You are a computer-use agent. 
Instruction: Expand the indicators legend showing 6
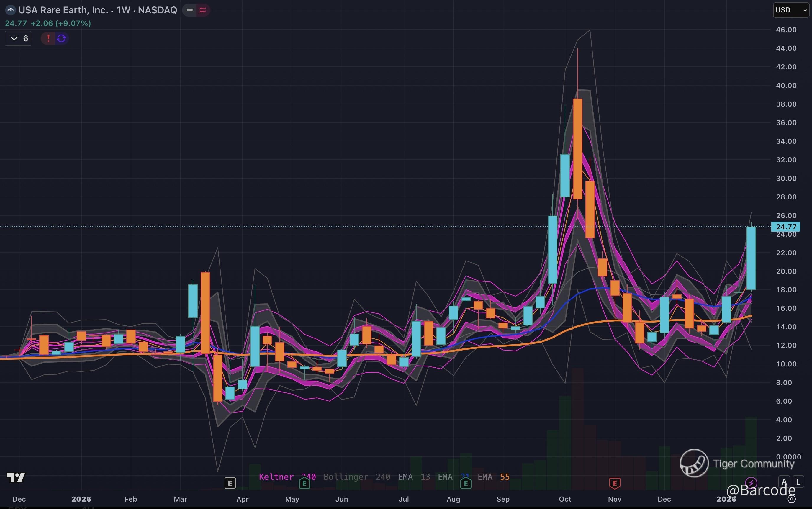point(18,38)
